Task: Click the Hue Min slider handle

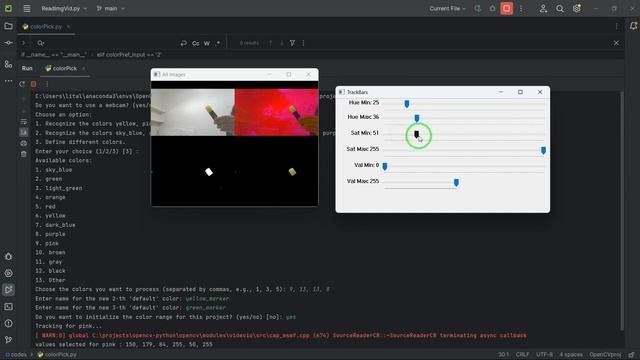Action: [407, 104]
